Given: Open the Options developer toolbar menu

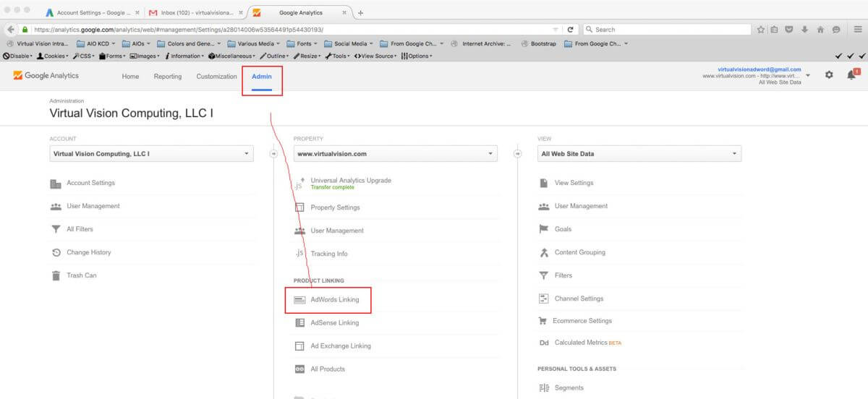Looking at the screenshot, I should pos(417,56).
